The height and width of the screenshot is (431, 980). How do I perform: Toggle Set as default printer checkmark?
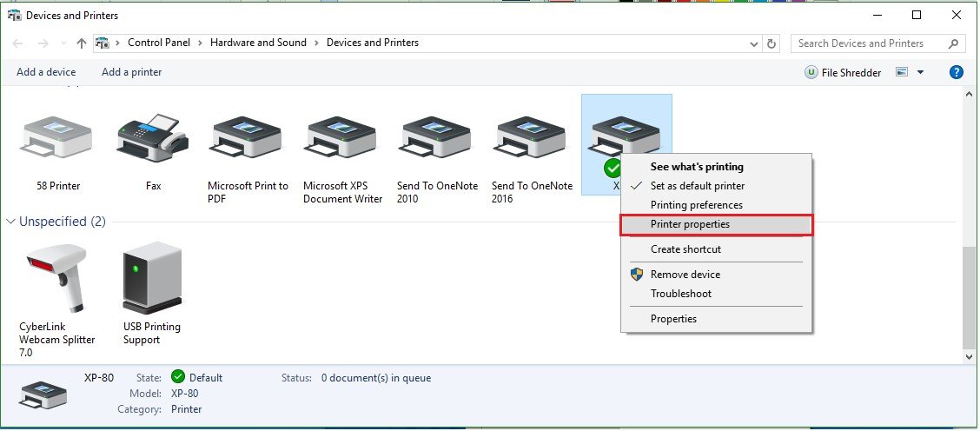click(x=697, y=186)
